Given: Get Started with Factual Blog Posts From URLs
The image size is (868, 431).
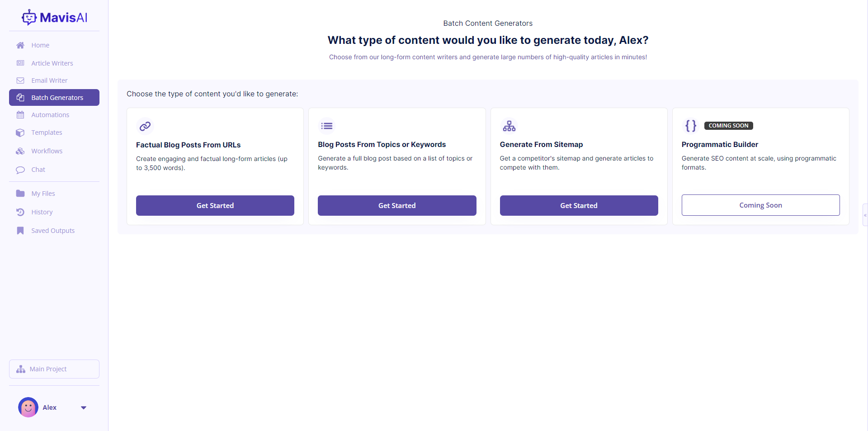Looking at the screenshot, I should 215,206.
